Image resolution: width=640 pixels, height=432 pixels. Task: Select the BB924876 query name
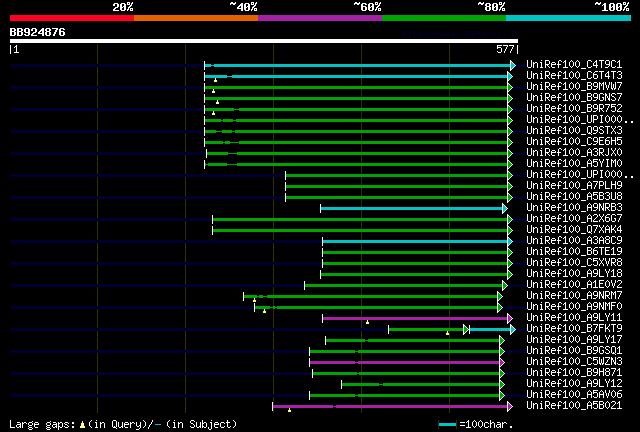coord(38,32)
